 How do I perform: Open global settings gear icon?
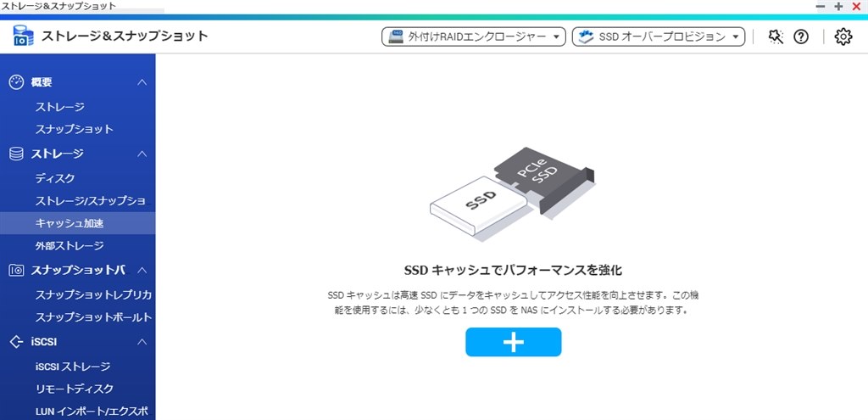point(843,37)
